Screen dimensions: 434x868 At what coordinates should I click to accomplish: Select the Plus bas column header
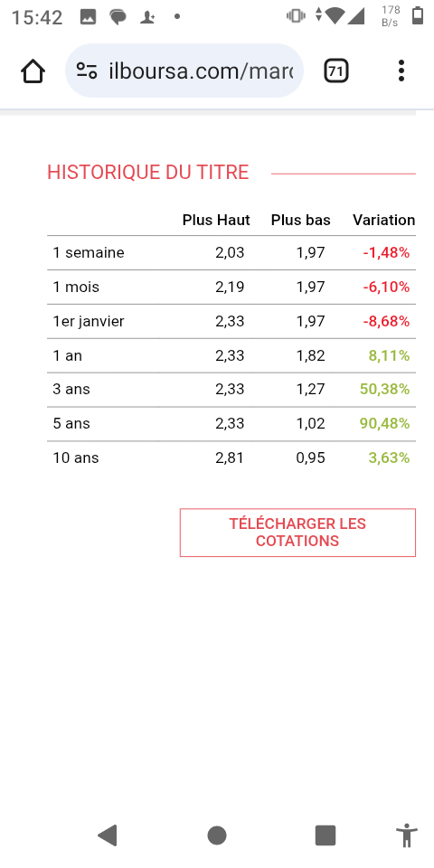click(300, 220)
